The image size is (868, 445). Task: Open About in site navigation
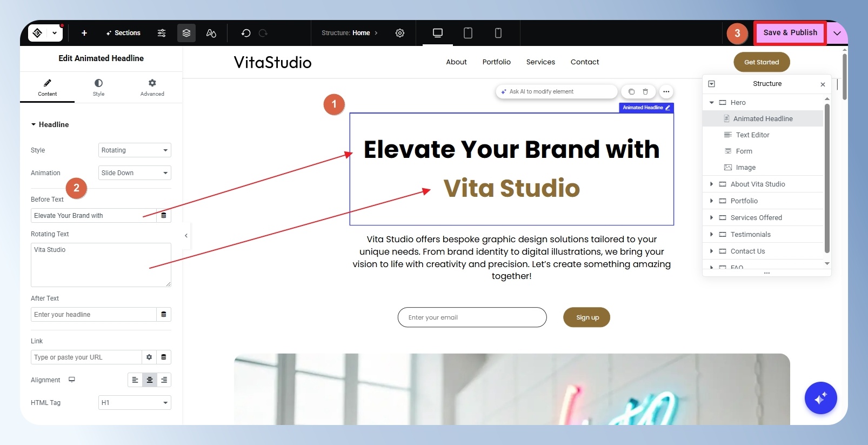click(x=456, y=62)
